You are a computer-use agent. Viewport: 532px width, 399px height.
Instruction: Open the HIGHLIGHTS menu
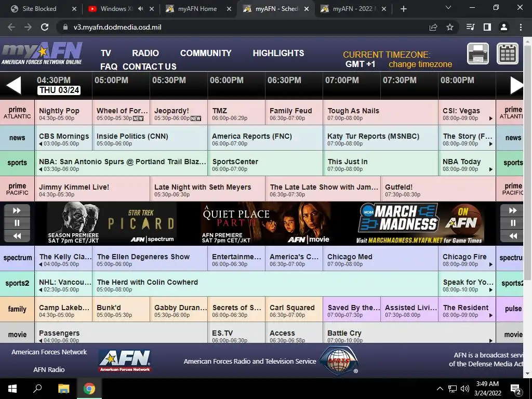tap(278, 54)
